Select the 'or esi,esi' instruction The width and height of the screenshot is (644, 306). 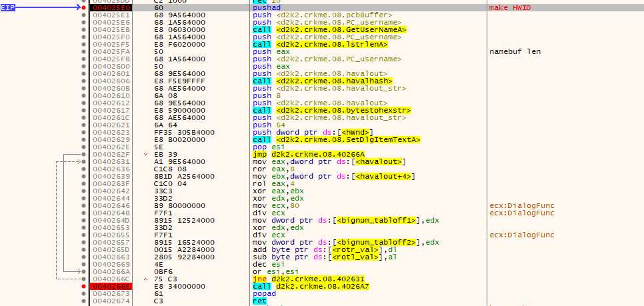(276, 271)
